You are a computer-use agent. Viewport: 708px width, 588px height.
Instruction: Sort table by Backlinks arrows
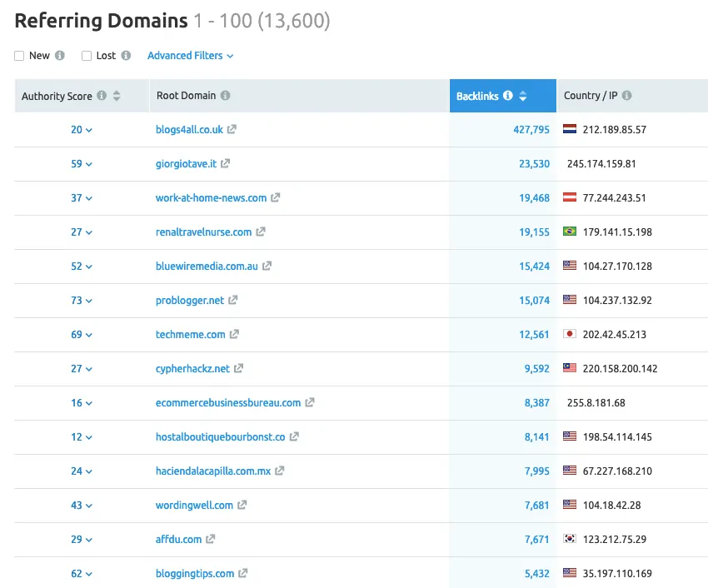click(523, 96)
